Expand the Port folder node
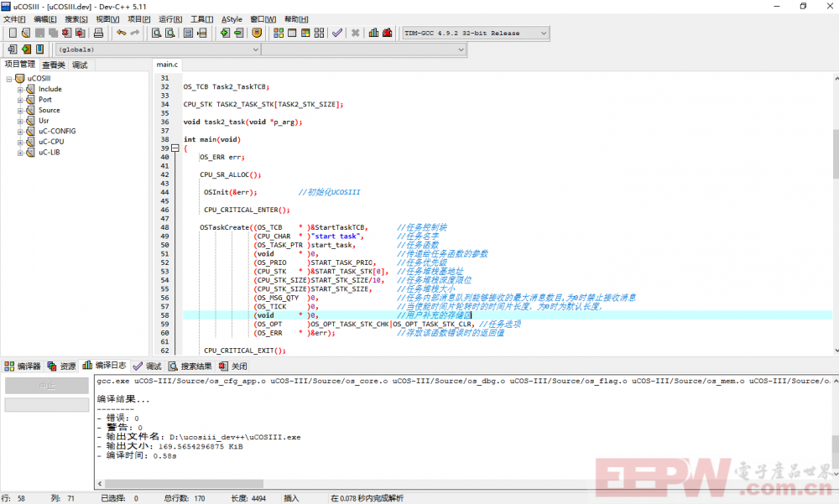This screenshot has width=839, height=504. [20, 100]
